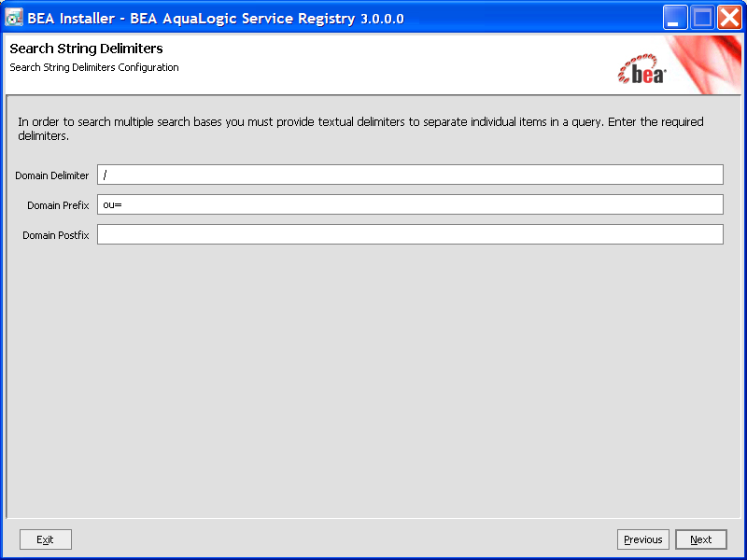Exit the BEA installer
The image size is (747, 560).
(x=46, y=539)
